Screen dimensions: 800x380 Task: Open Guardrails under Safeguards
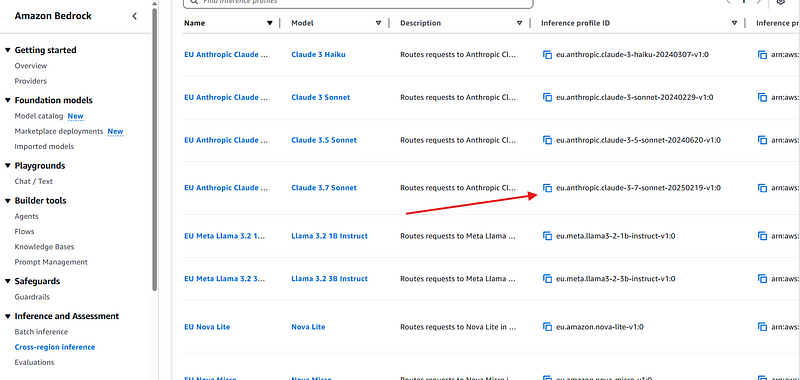pos(32,297)
